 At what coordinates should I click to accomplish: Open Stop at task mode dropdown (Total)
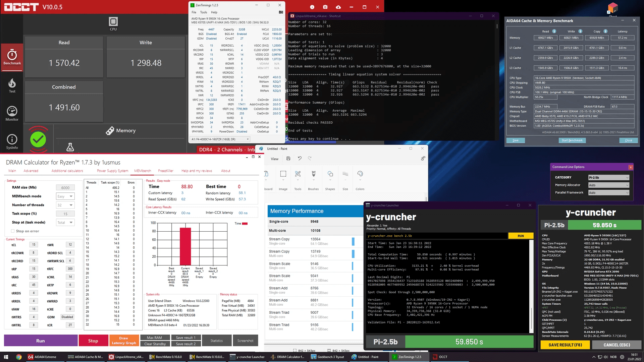pos(65,223)
